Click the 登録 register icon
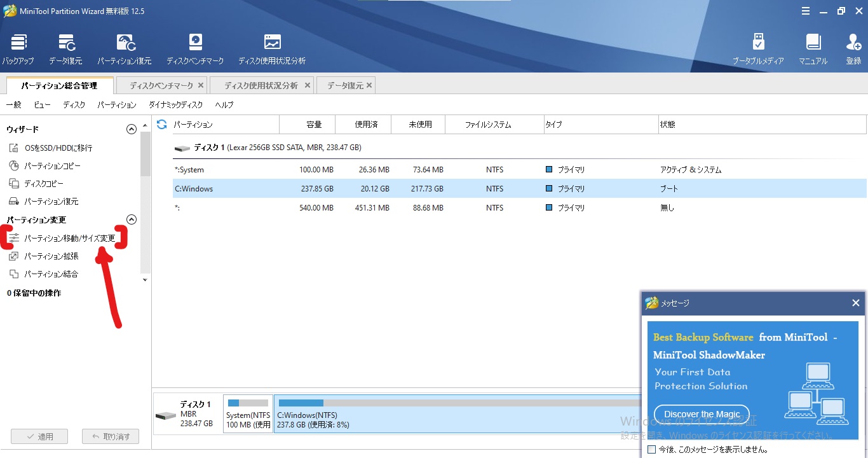Image resolution: width=868 pixels, height=458 pixels. 853,50
